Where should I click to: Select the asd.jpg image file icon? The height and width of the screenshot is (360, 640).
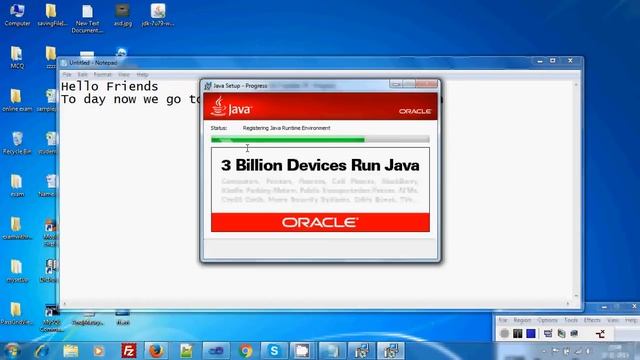tap(122, 14)
